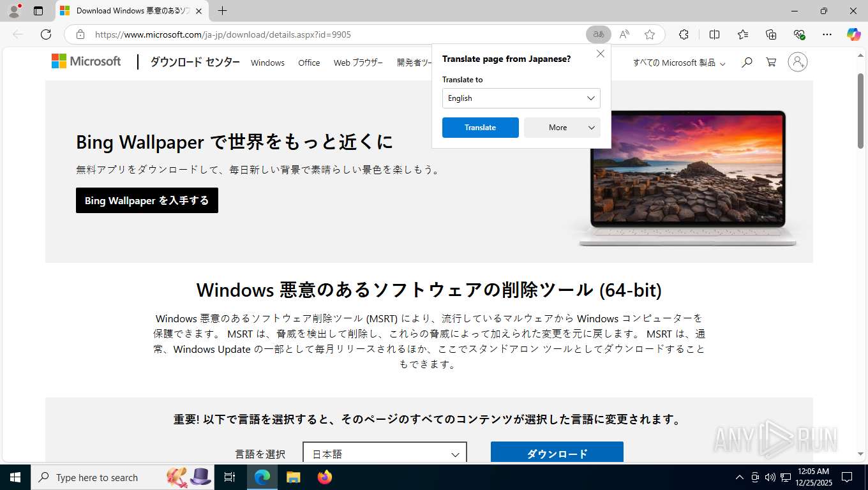Select the 開発者ツール menu item
This screenshot has height=490, width=868.
tap(414, 63)
